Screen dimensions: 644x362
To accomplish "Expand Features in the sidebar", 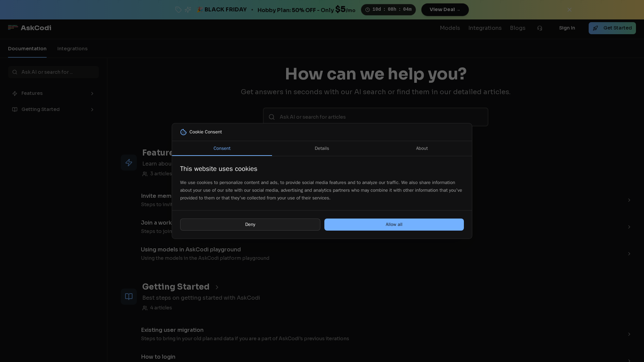I will [x=92, y=94].
